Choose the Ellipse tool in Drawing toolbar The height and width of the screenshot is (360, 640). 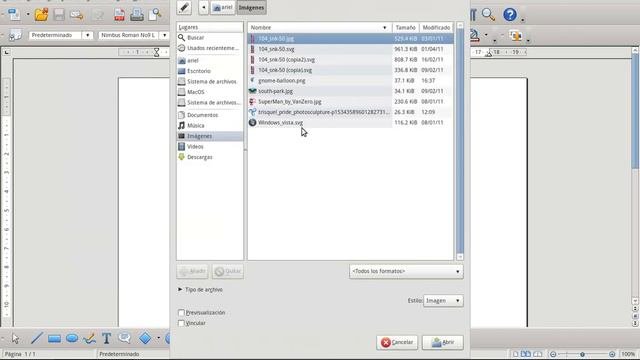pyautogui.click(x=72, y=338)
